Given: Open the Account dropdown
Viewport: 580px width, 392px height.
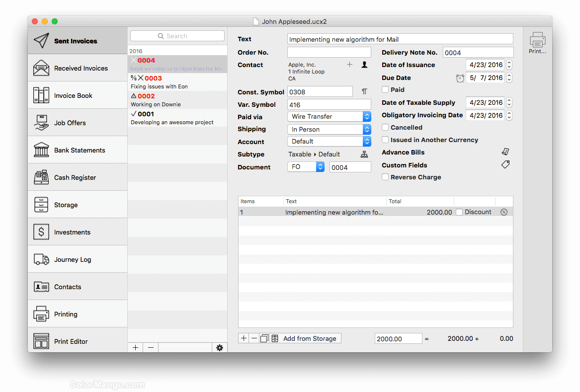Looking at the screenshot, I should [329, 142].
